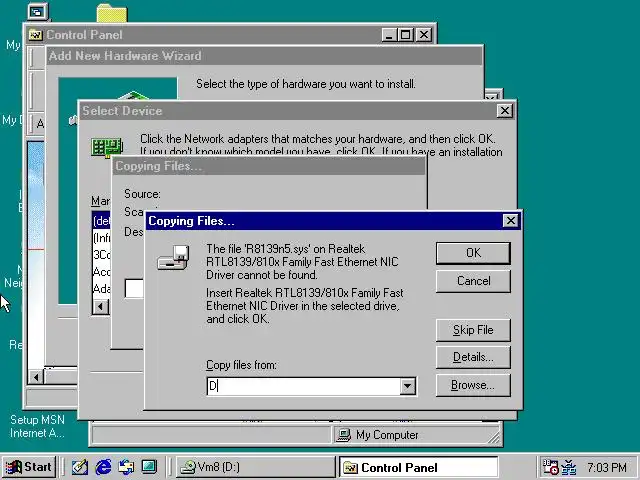Launch Internet Explorer from Quick Launch

103,467
